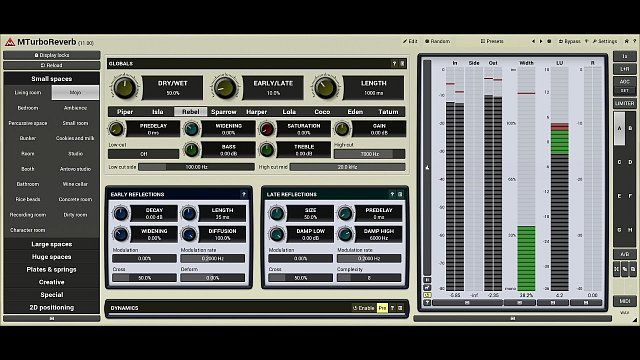Enable the Dynamics section
This screenshot has width=640, height=360.
point(363,308)
